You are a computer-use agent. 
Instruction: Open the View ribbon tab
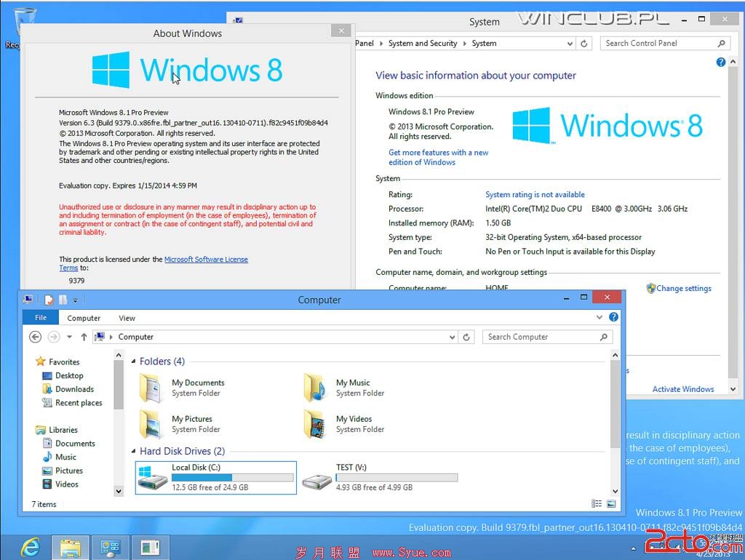point(127,318)
